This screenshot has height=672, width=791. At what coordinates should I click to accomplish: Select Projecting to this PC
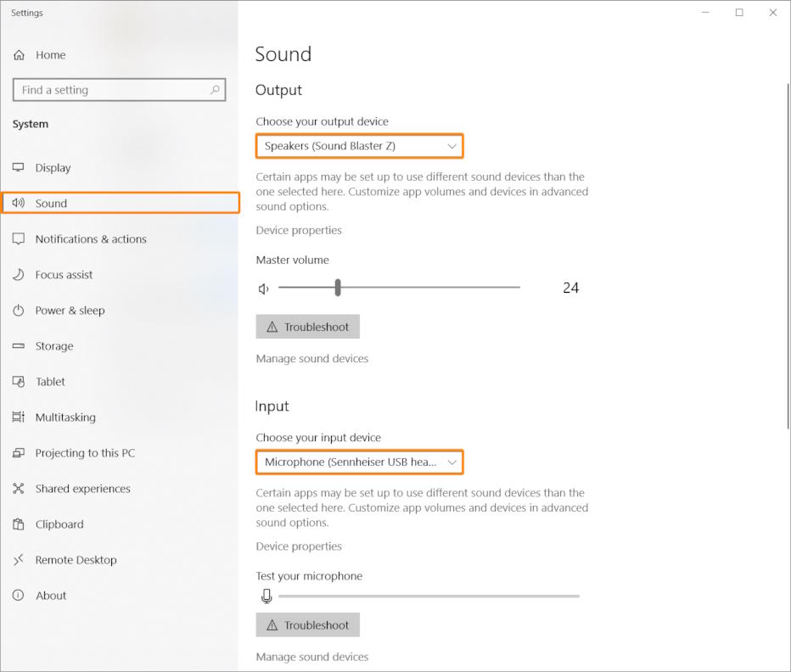85,453
